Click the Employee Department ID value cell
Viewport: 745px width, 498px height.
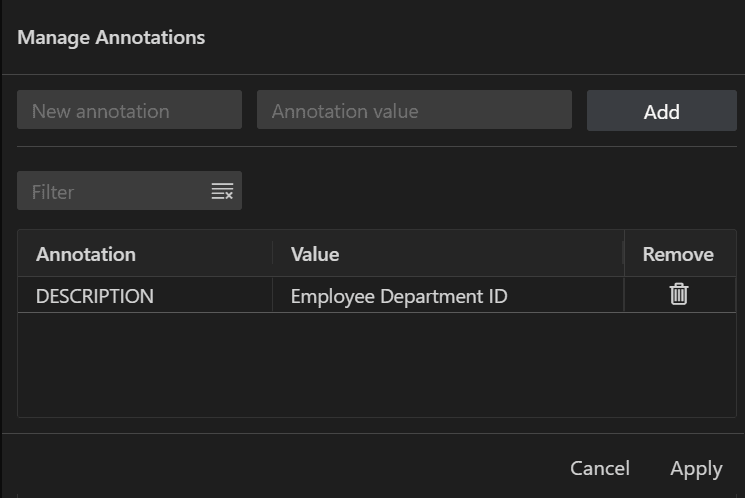coord(399,296)
